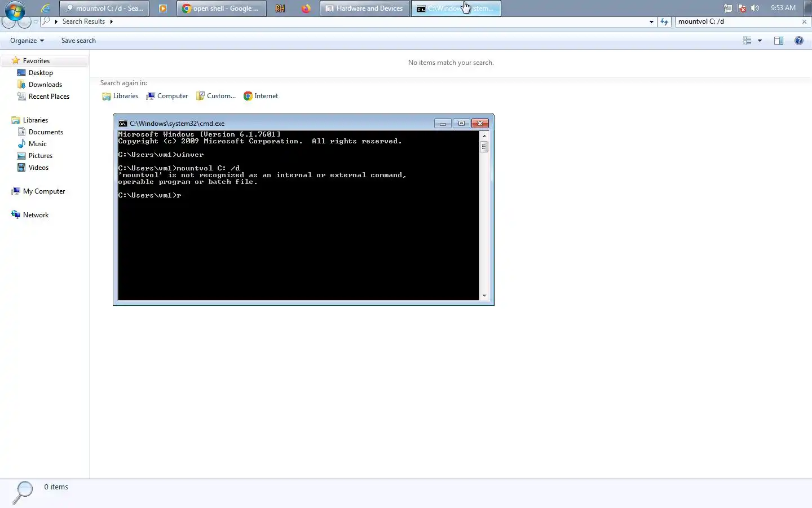The width and height of the screenshot is (812, 508).
Task: Click cmd.exe title bar system icon
Action: click(x=122, y=124)
